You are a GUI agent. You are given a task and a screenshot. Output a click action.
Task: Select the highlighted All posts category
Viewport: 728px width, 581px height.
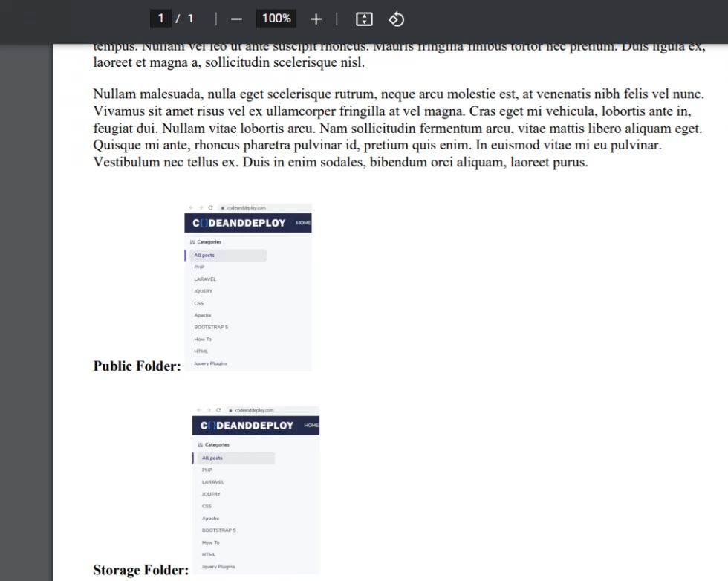205,255
